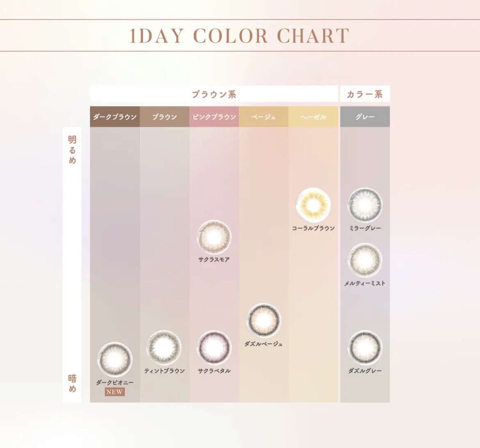The height and width of the screenshot is (448, 480).
Task: Select the Tint Brown (ティントブラウン) lens image
Action: click(164, 347)
